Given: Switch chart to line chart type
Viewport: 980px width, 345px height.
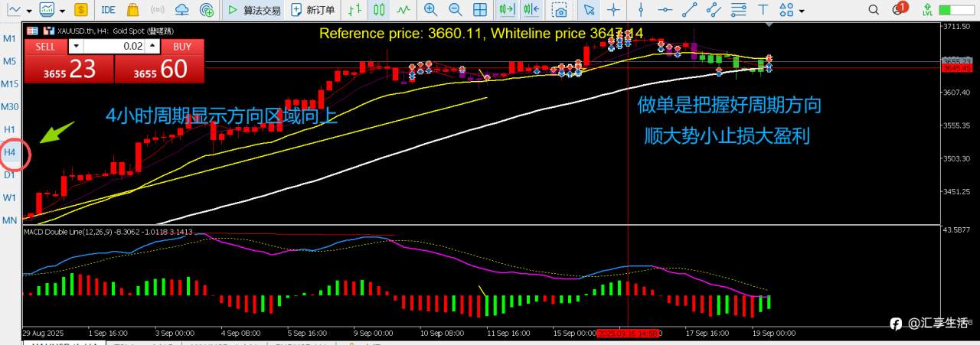Looking at the screenshot, I should 403,10.
